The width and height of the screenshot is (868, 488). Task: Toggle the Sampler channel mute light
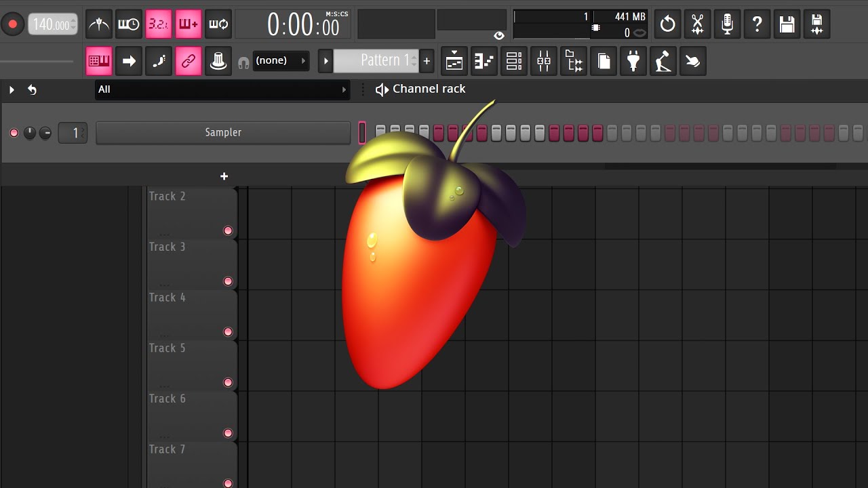coord(14,132)
